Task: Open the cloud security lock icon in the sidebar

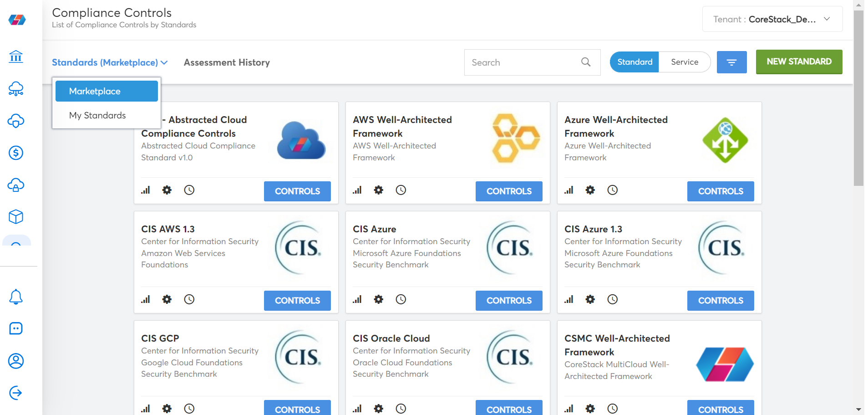Action: tap(16, 185)
